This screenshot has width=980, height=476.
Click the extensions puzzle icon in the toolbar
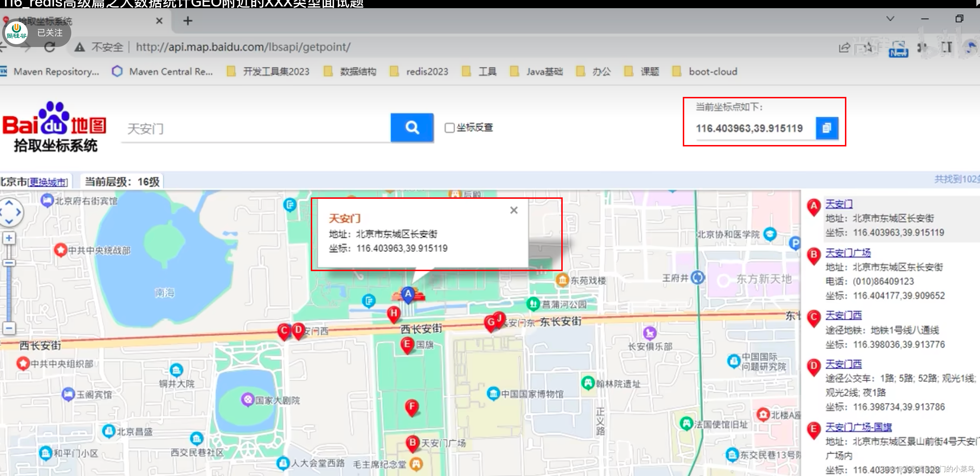(x=922, y=47)
